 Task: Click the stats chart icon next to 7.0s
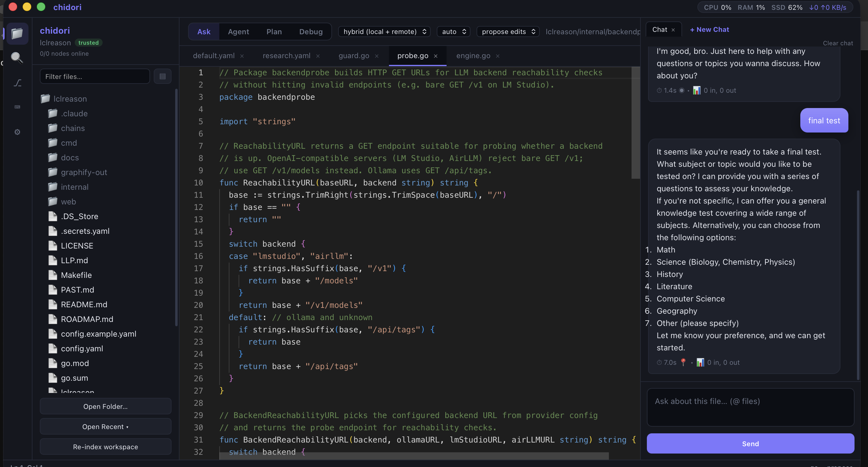(x=700, y=362)
